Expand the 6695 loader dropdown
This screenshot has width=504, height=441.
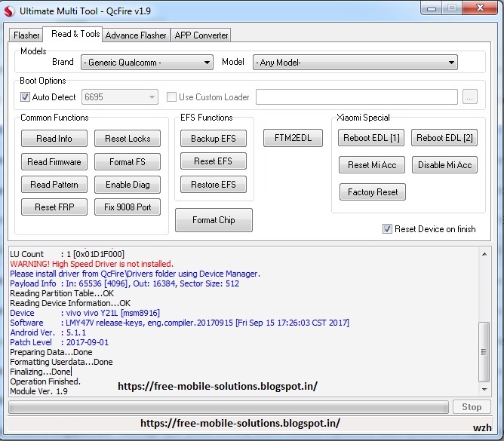[120, 96]
